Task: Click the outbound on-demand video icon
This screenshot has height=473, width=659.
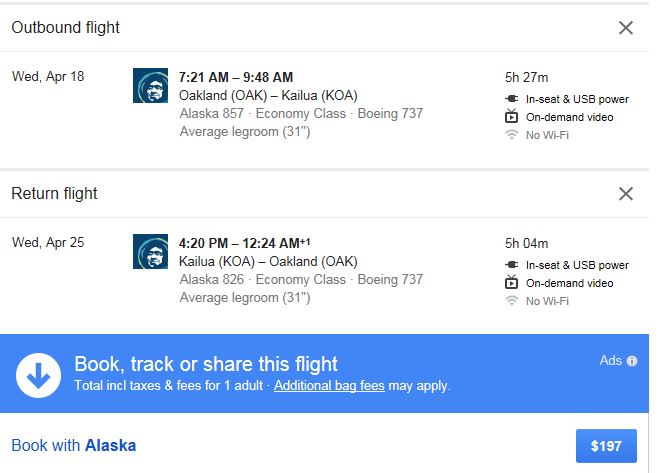Action: pyautogui.click(x=512, y=117)
